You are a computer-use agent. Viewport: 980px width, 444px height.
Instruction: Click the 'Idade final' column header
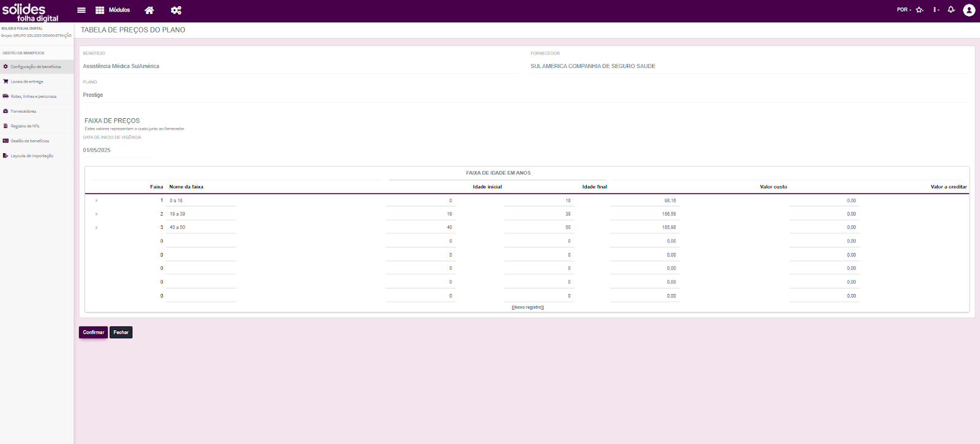click(x=595, y=187)
